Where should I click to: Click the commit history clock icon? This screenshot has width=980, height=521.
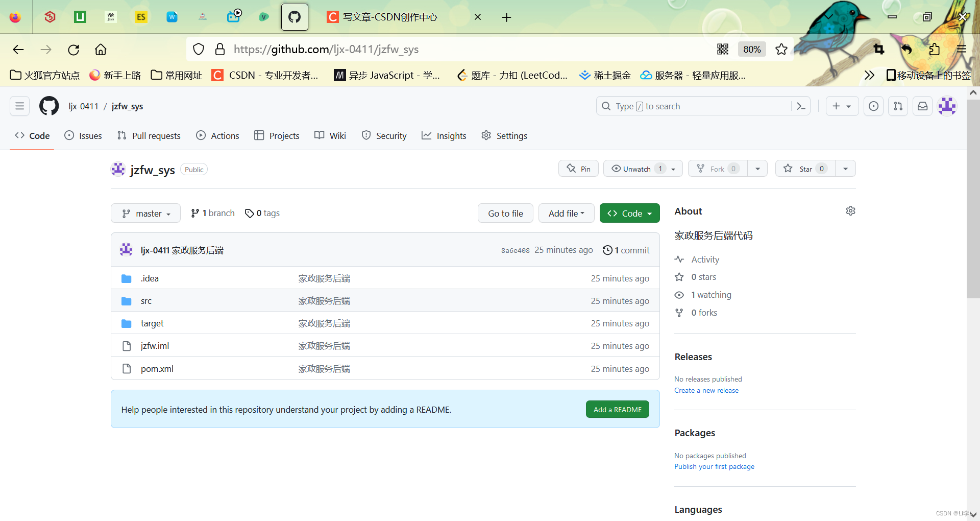click(607, 250)
